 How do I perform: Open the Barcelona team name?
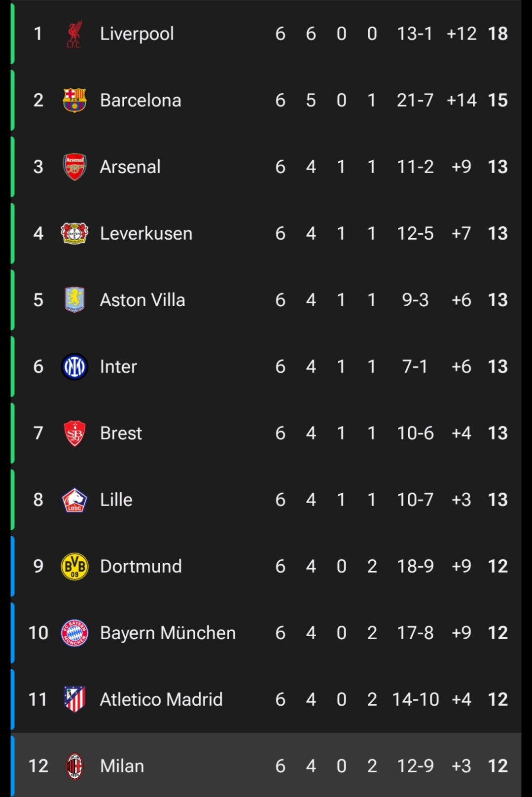click(x=141, y=100)
